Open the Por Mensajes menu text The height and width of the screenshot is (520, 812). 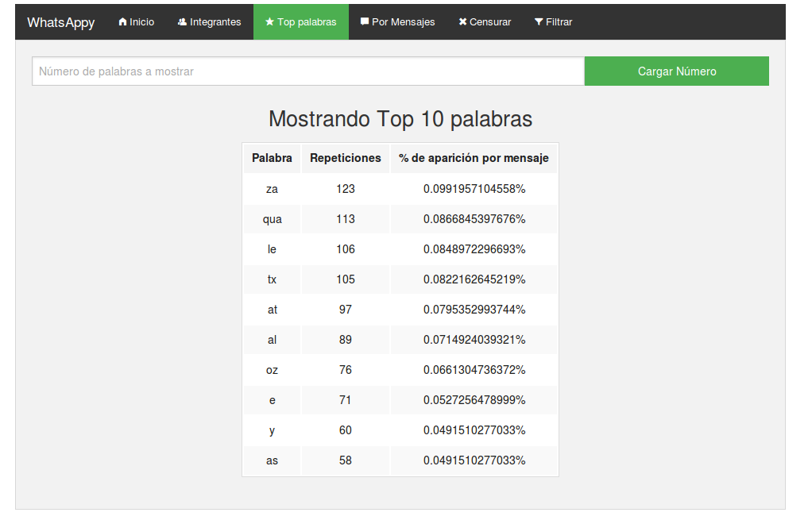pyautogui.click(x=403, y=22)
